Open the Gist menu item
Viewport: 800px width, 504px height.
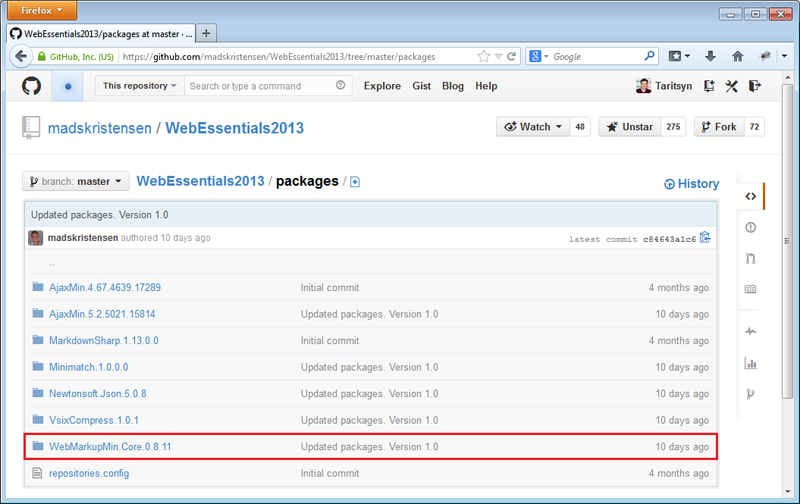click(421, 86)
